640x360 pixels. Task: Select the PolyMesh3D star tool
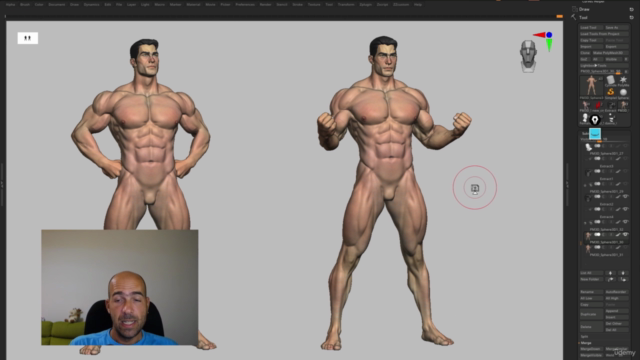click(x=623, y=80)
